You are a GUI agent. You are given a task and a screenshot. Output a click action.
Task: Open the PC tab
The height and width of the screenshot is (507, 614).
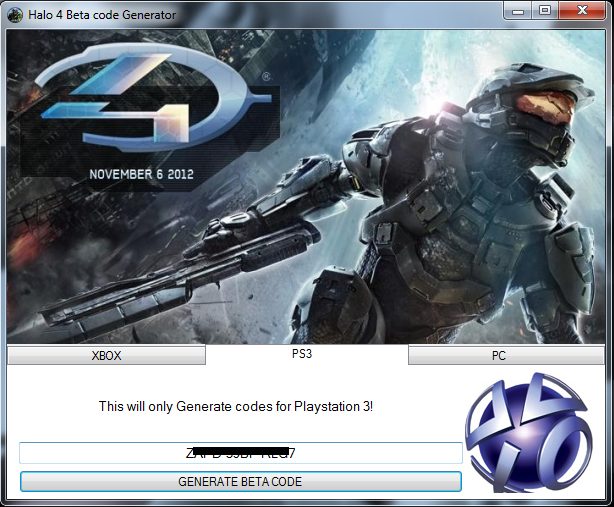pyautogui.click(x=506, y=355)
